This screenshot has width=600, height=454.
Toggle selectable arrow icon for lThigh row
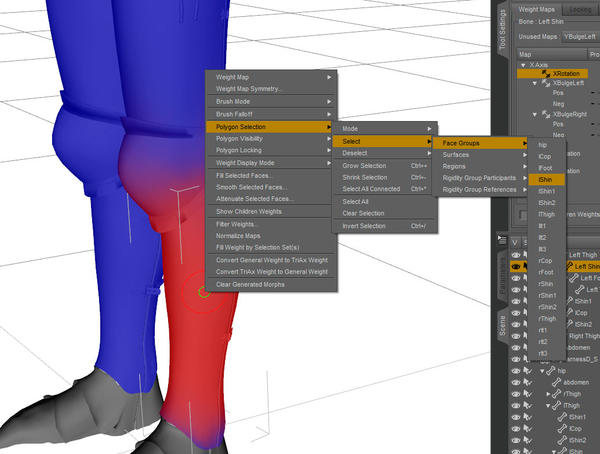click(528, 405)
